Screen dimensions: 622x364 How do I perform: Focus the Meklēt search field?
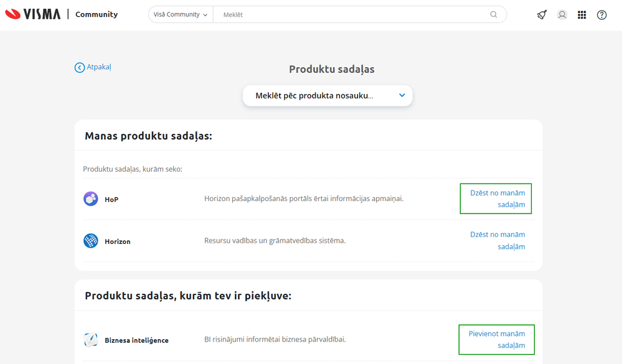pyautogui.click(x=353, y=15)
